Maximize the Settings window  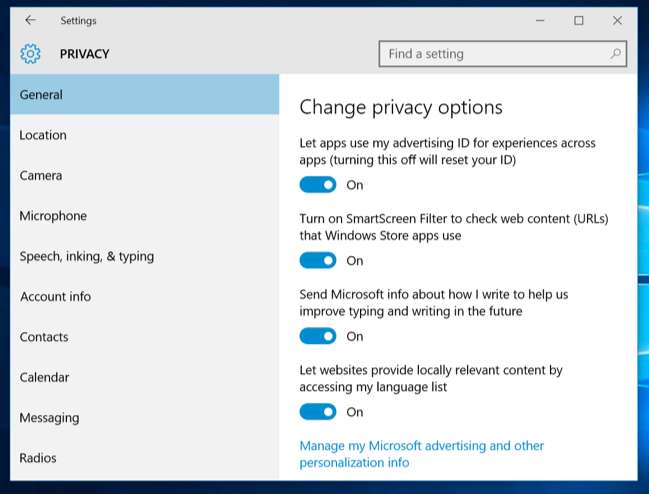click(x=579, y=20)
